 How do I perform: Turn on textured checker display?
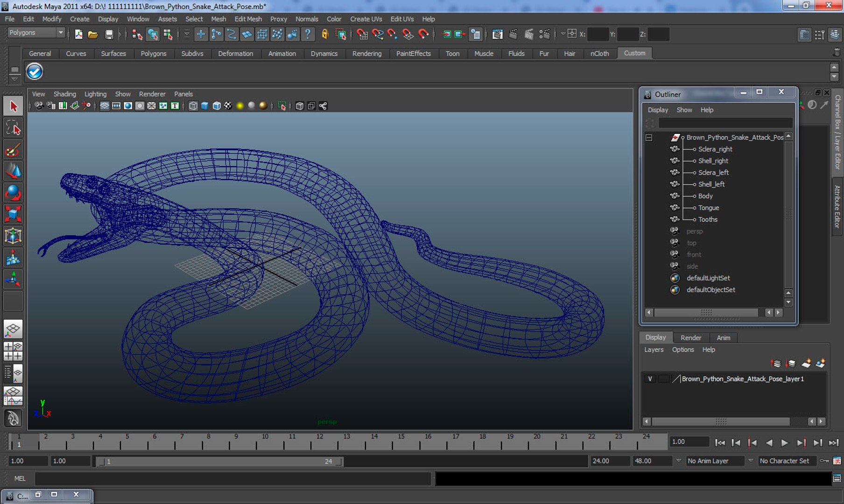pyautogui.click(x=228, y=106)
